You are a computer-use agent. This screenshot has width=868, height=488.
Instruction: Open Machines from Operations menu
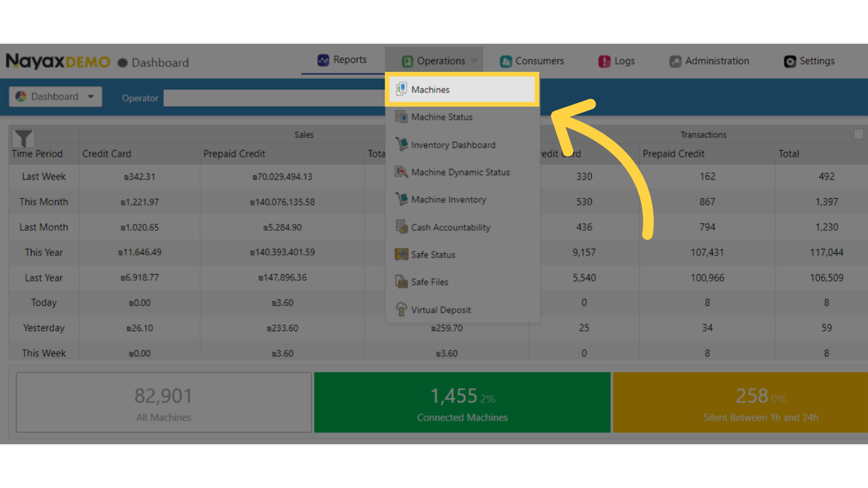(462, 89)
